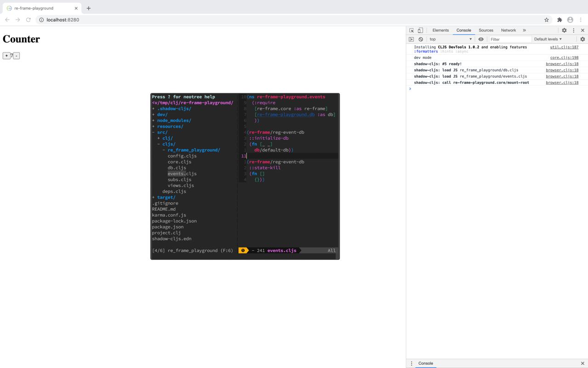Toggle the device toolbar in DevTools

[x=420, y=30]
